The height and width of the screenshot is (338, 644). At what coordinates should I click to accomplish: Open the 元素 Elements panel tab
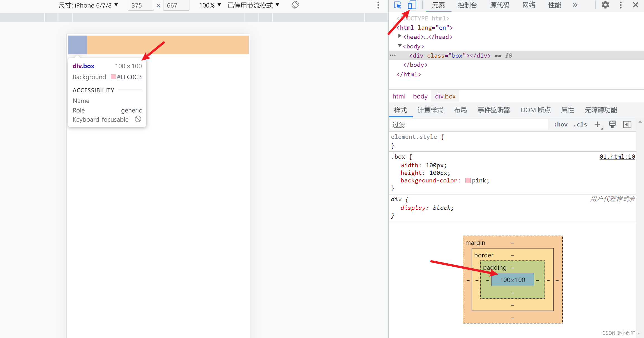point(438,6)
